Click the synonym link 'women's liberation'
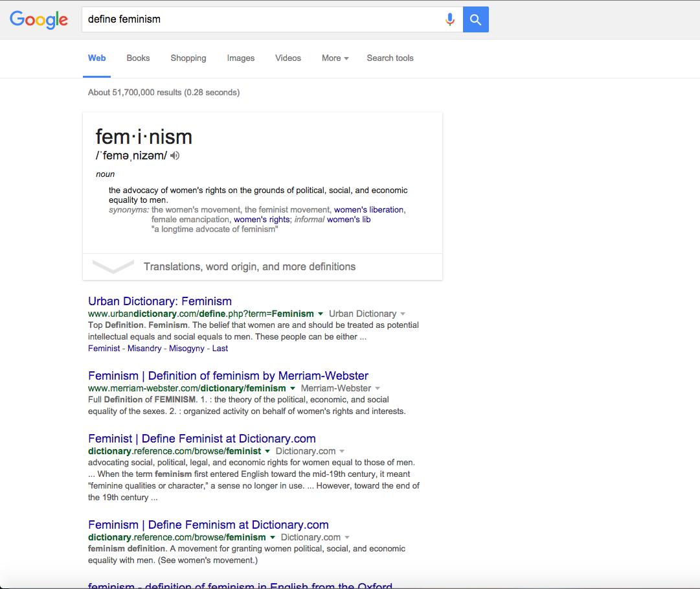Viewport: 700px width, 589px height. [x=368, y=209]
